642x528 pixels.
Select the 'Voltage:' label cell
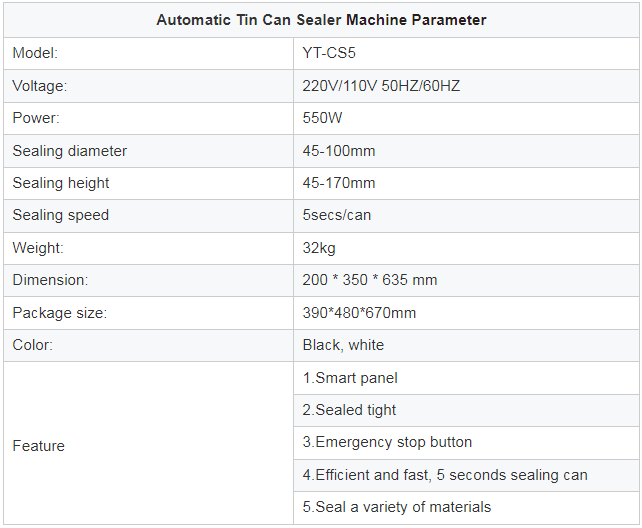tap(40, 86)
